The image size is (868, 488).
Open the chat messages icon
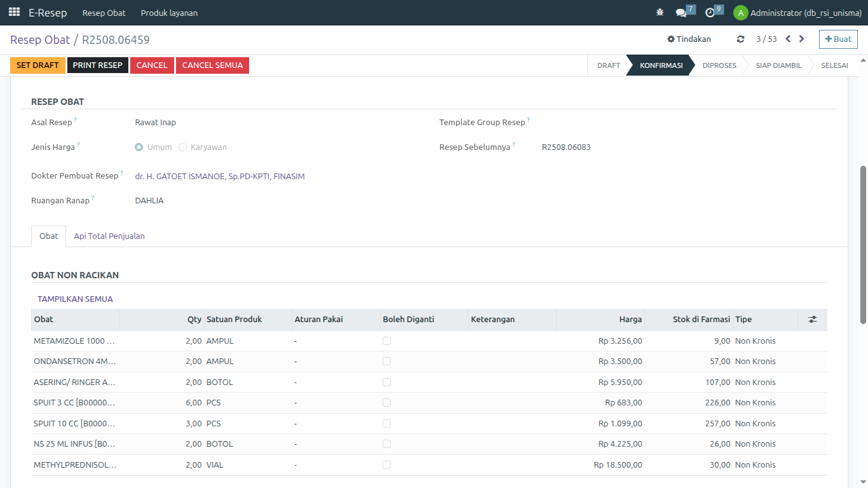pyautogui.click(x=681, y=13)
